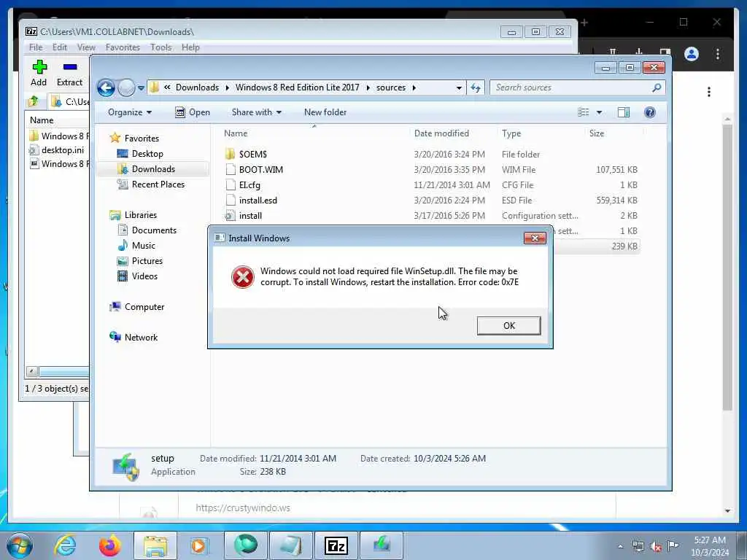Launch Firefox from taskbar
The image size is (747, 560).
[109, 545]
